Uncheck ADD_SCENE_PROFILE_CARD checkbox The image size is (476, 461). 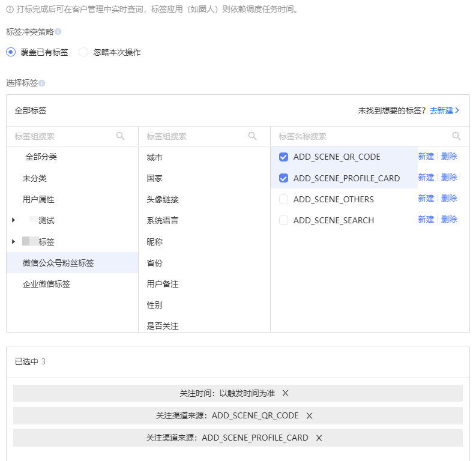pos(283,178)
